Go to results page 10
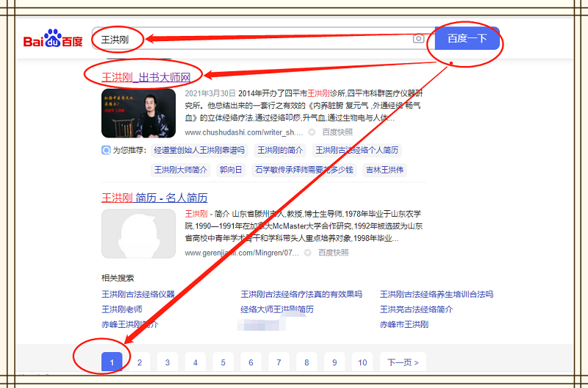Viewport: 588px width, 388px height. point(362,362)
